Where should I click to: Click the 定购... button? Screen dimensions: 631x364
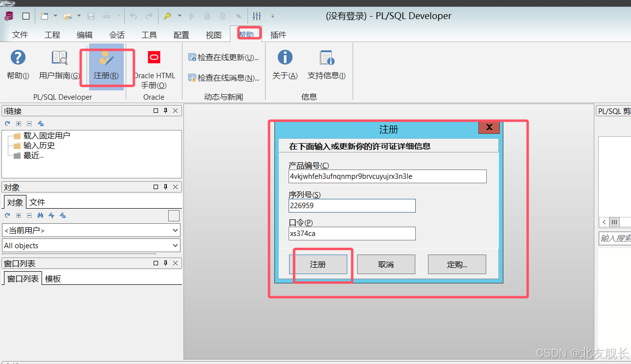(x=456, y=264)
